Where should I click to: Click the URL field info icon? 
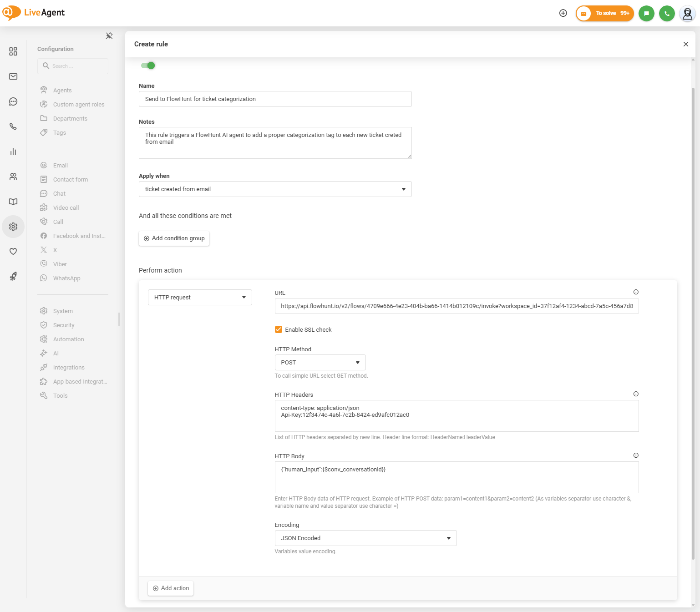tap(636, 292)
